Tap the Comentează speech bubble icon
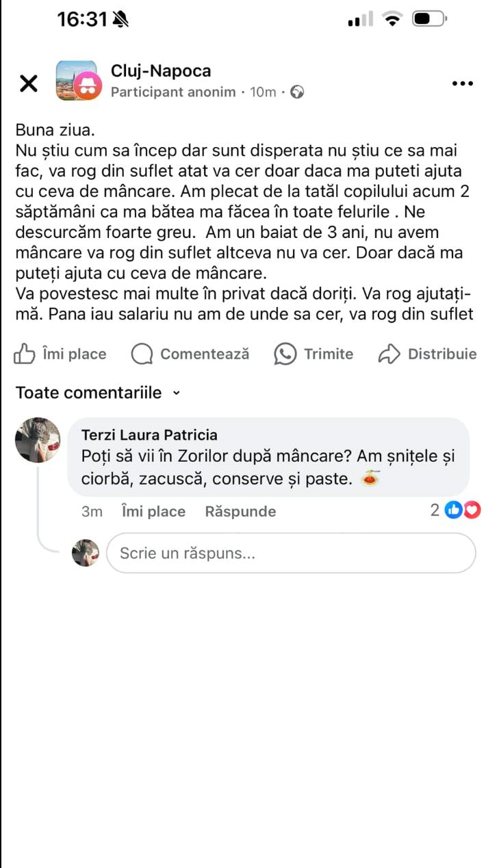The width and height of the screenshot is (486, 868). 142,354
